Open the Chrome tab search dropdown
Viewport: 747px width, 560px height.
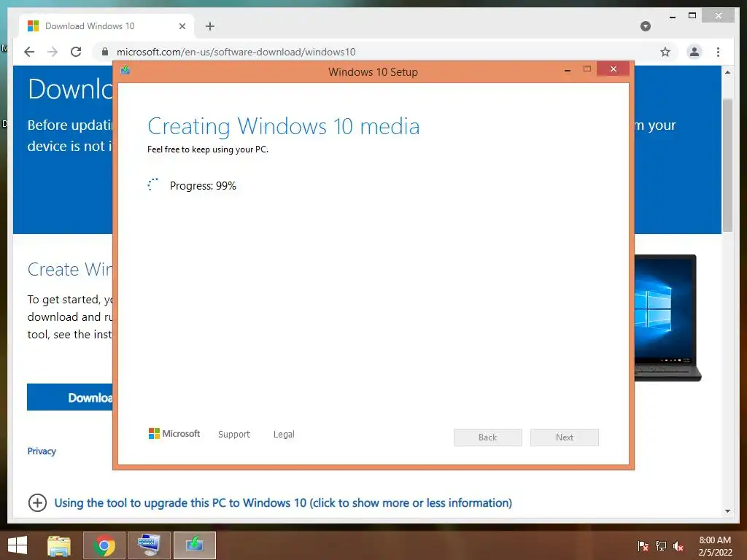[646, 26]
